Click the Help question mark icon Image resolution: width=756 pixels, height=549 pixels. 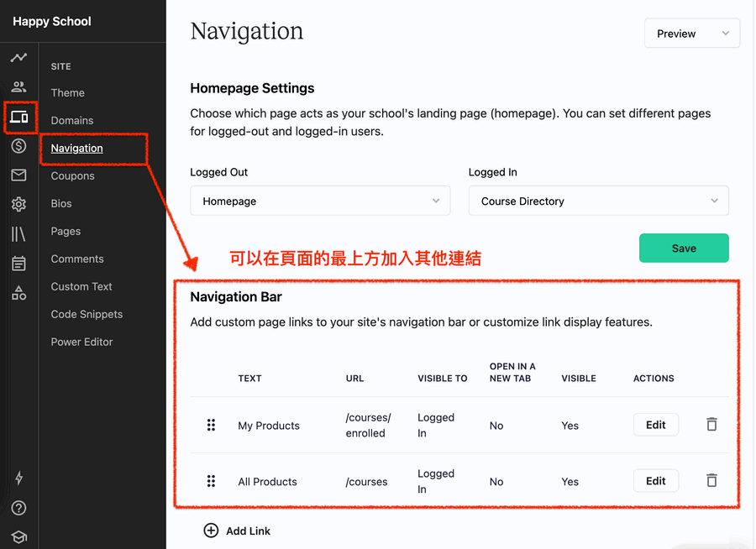coord(18,508)
